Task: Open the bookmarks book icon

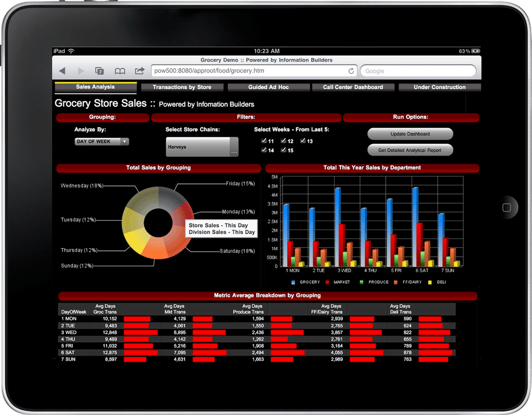Action: (x=120, y=71)
